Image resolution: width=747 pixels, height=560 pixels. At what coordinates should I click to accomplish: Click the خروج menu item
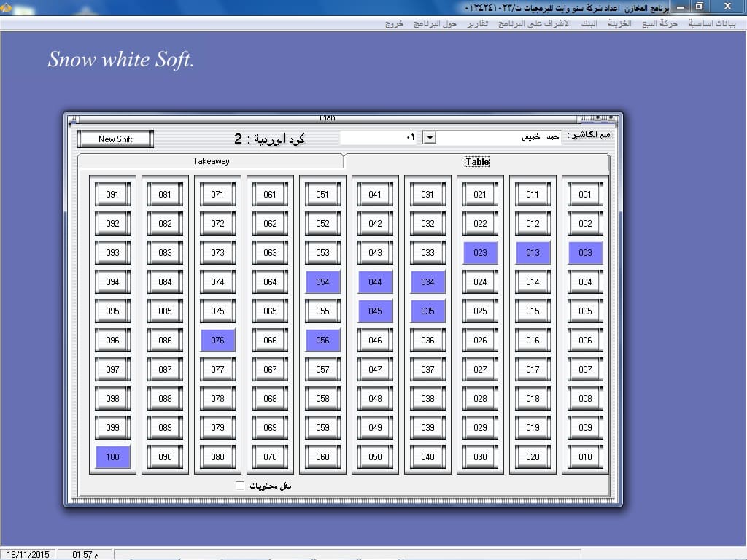tap(394, 23)
